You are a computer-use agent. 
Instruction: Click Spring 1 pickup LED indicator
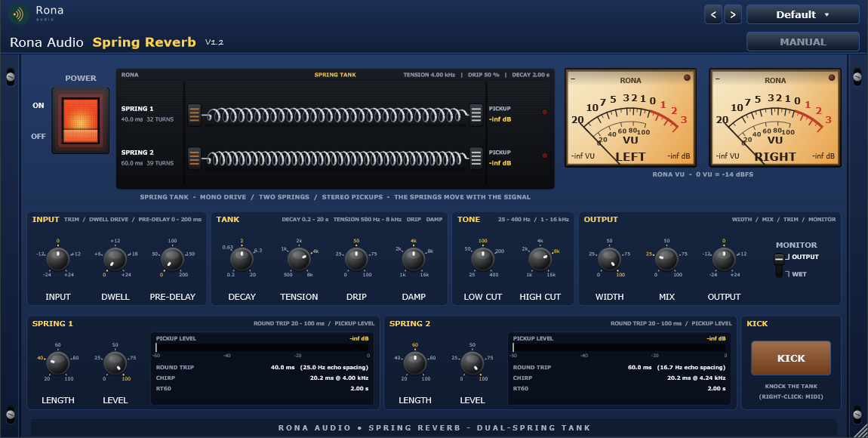pos(545,113)
